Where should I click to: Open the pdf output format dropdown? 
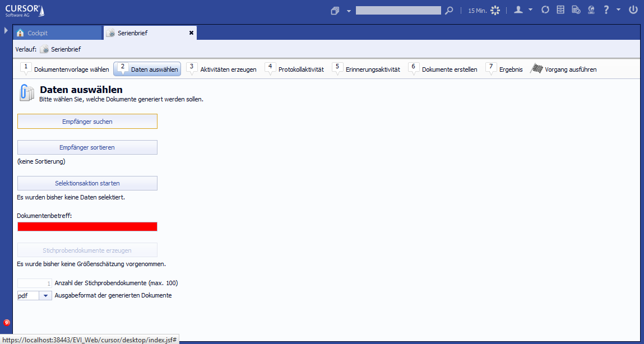45,296
